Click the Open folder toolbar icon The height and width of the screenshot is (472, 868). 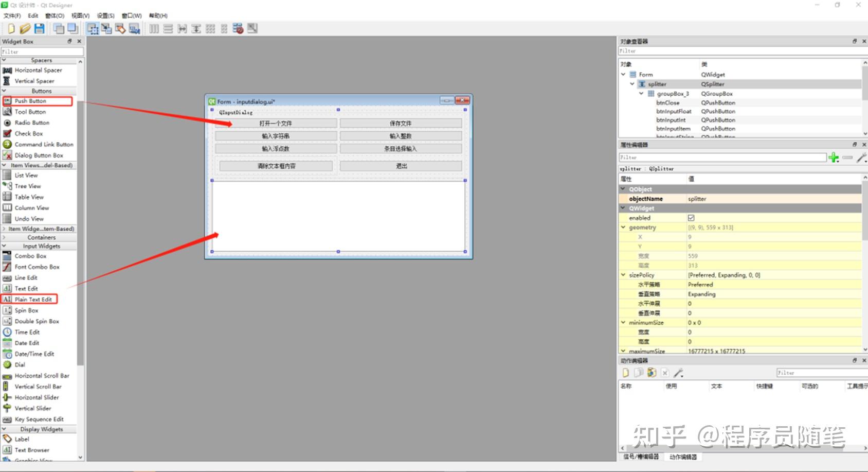[25, 29]
